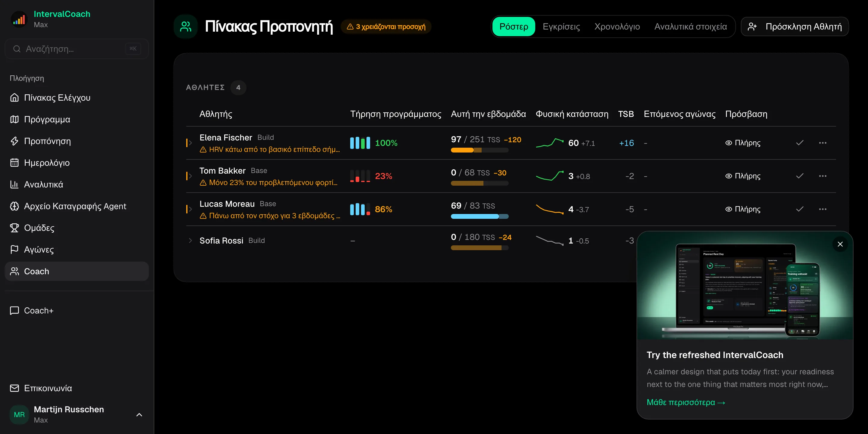Image resolution: width=868 pixels, height=434 pixels.
Task: Open more options menu for Tom Bakker
Action: click(822, 176)
